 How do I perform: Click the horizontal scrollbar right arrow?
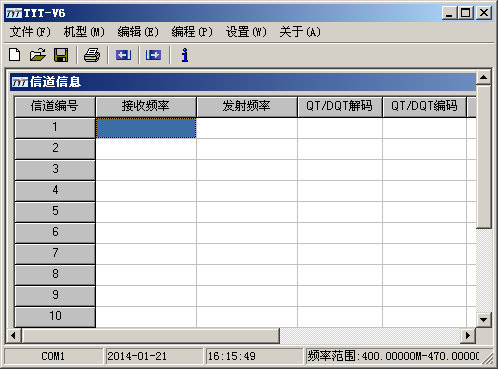pos(468,335)
